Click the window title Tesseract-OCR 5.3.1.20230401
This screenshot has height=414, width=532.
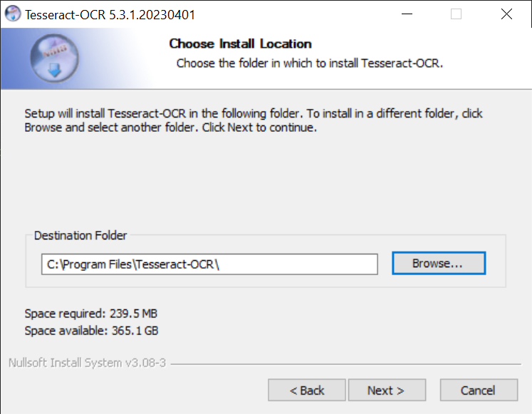110,15
